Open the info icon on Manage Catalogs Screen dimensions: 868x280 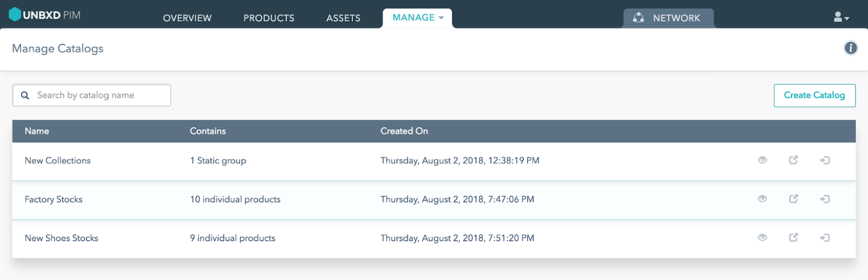851,48
